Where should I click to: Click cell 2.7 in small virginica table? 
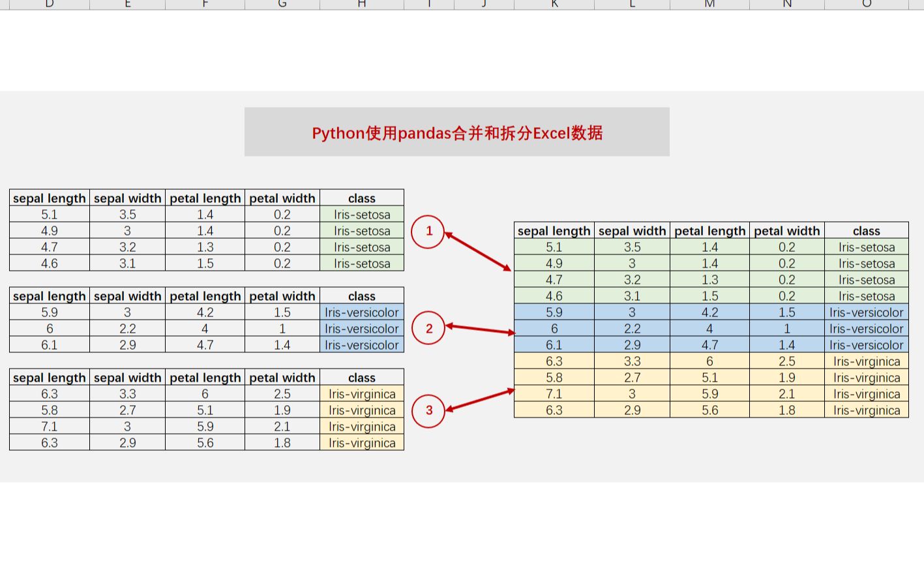(127, 410)
